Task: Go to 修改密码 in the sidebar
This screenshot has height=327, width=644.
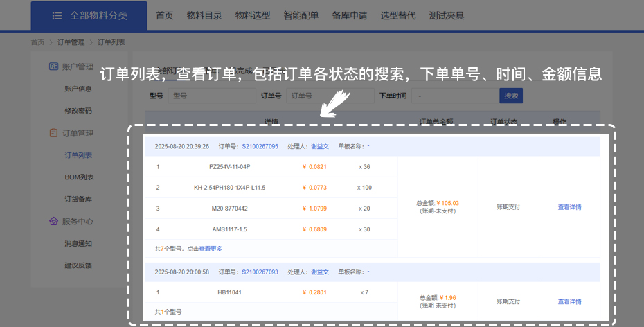Action: pyautogui.click(x=78, y=111)
